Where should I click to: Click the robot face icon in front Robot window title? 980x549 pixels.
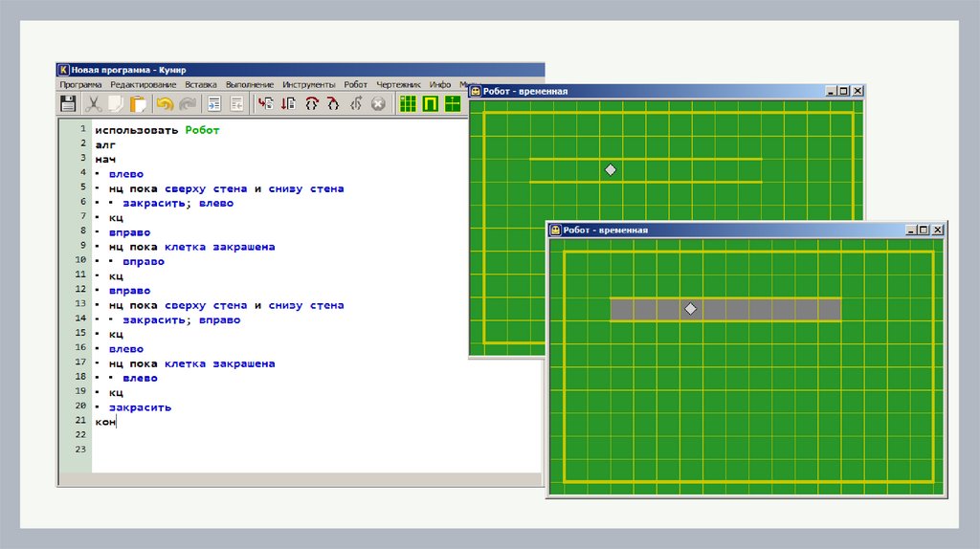pos(555,230)
